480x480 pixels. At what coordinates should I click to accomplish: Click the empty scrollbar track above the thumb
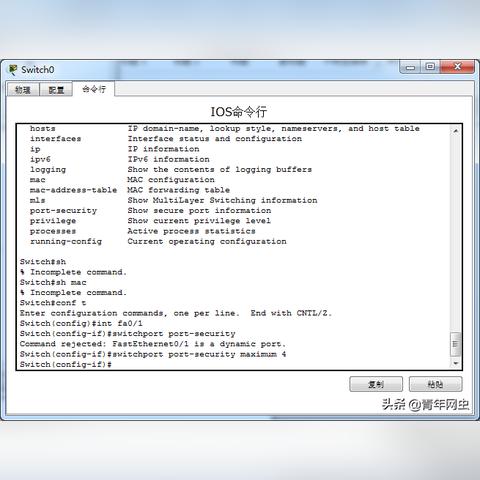point(455,233)
